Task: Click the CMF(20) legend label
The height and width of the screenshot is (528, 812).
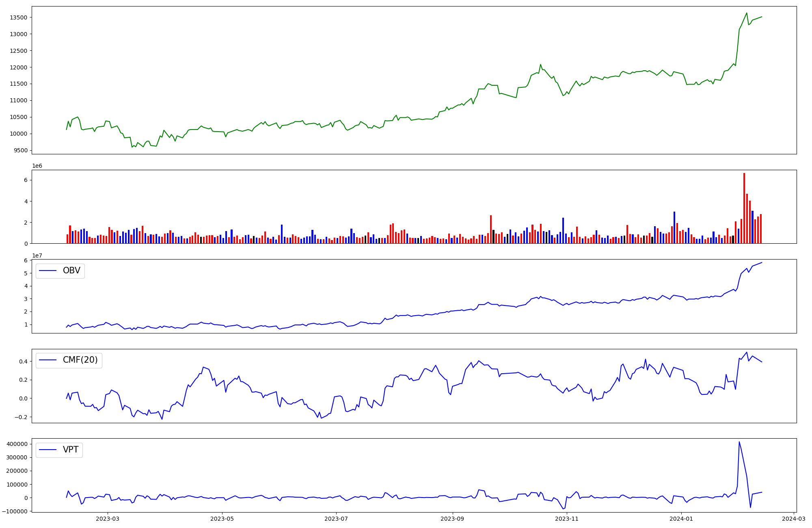Action: coord(80,360)
